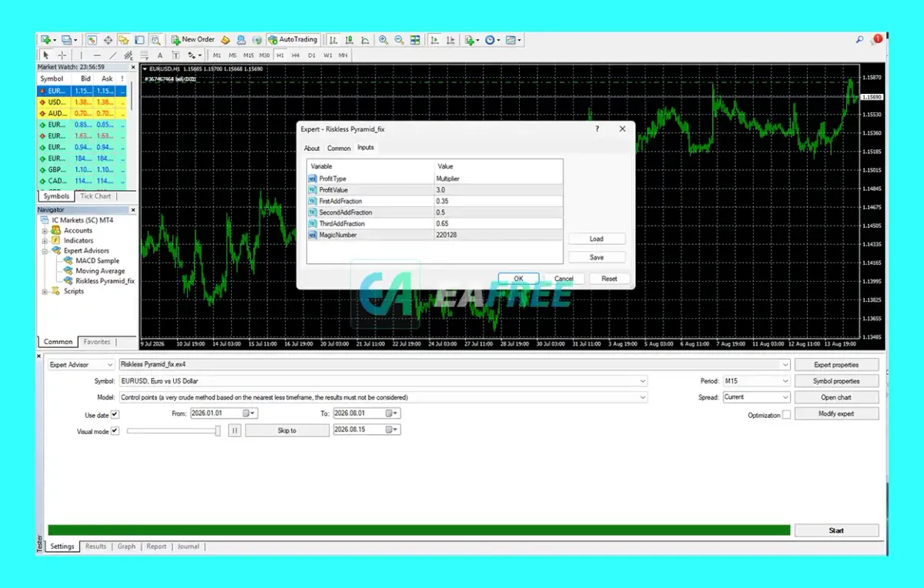The height and width of the screenshot is (588, 924).
Task: Collapse the Expert Advisors tree node
Action: 45,250
